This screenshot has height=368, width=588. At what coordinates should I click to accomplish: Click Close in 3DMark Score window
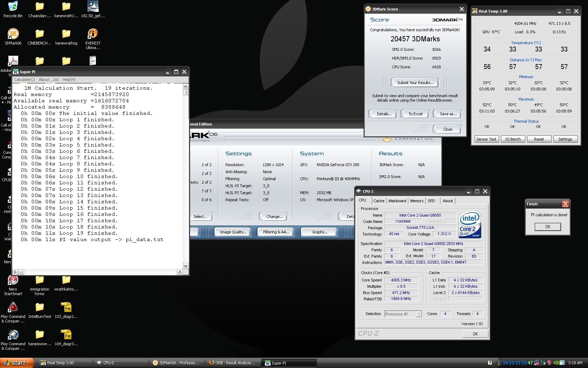coord(448,129)
